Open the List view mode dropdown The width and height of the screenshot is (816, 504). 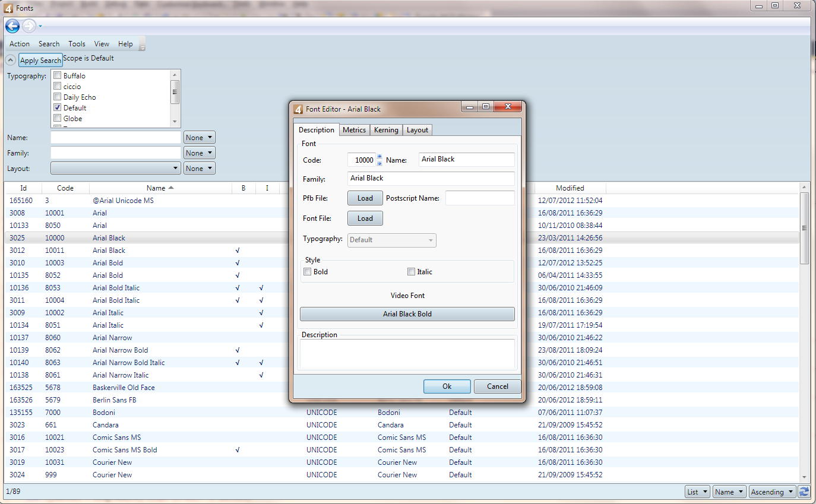(x=697, y=492)
